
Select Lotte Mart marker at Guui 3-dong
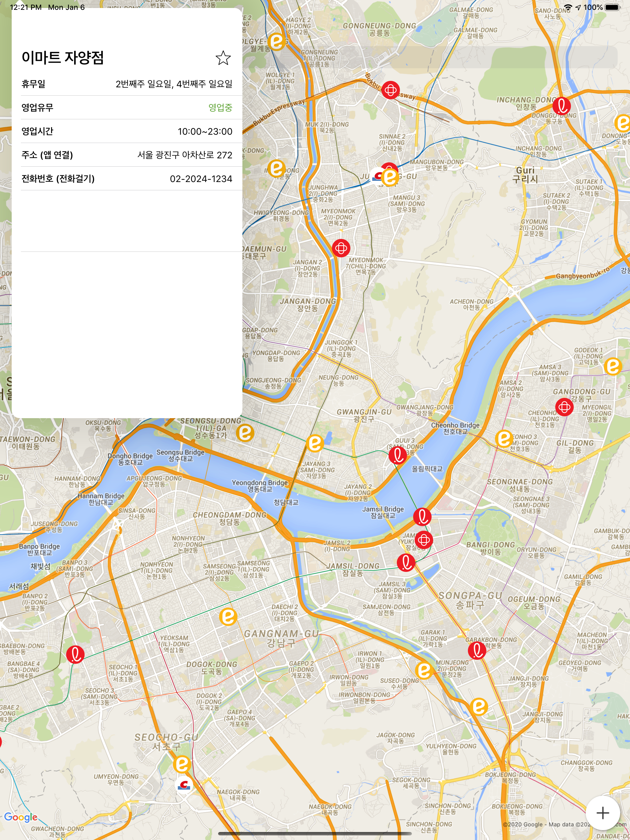[397, 455]
